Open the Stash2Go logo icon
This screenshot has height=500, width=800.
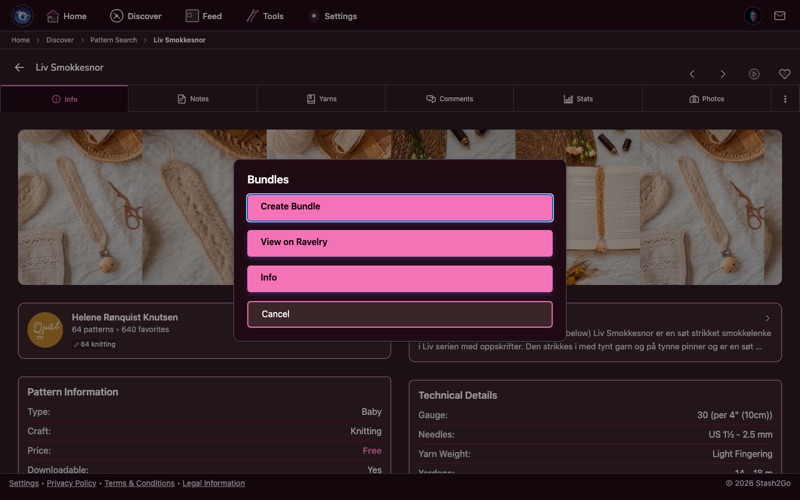tap(22, 16)
